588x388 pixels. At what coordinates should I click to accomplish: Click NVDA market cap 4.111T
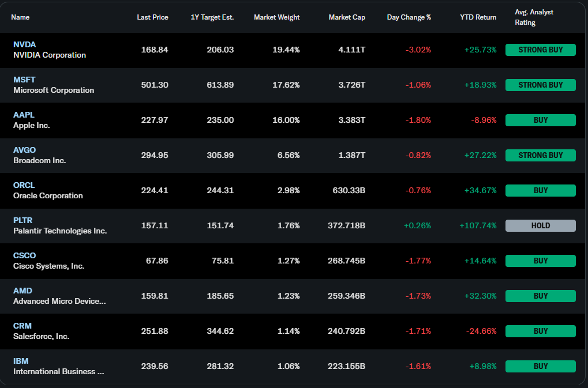coord(352,50)
